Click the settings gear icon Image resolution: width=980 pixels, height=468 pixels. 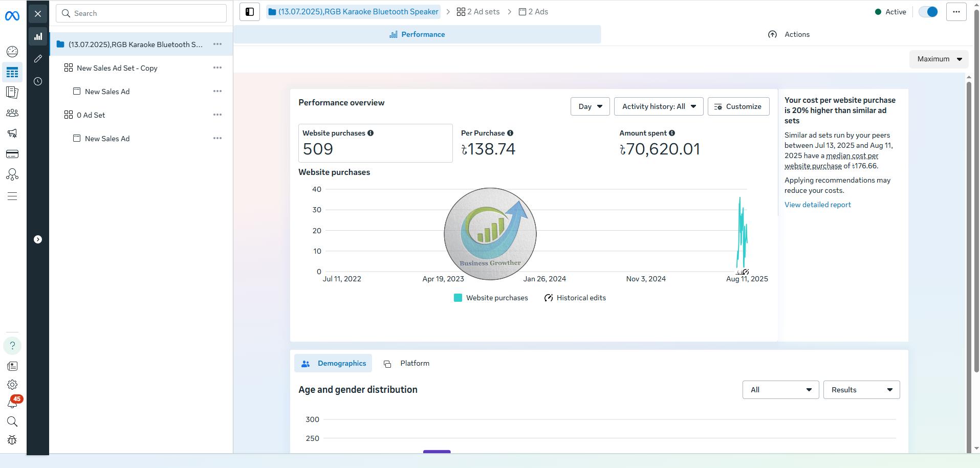click(x=12, y=385)
